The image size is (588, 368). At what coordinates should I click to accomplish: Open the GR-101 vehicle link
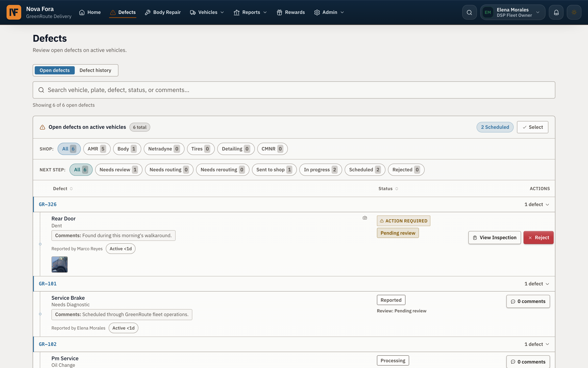point(48,284)
